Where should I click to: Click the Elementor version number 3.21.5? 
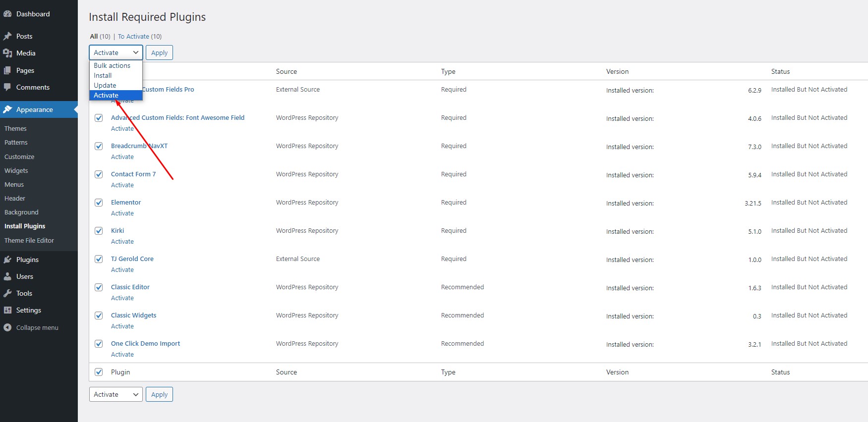pyautogui.click(x=753, y=203)
